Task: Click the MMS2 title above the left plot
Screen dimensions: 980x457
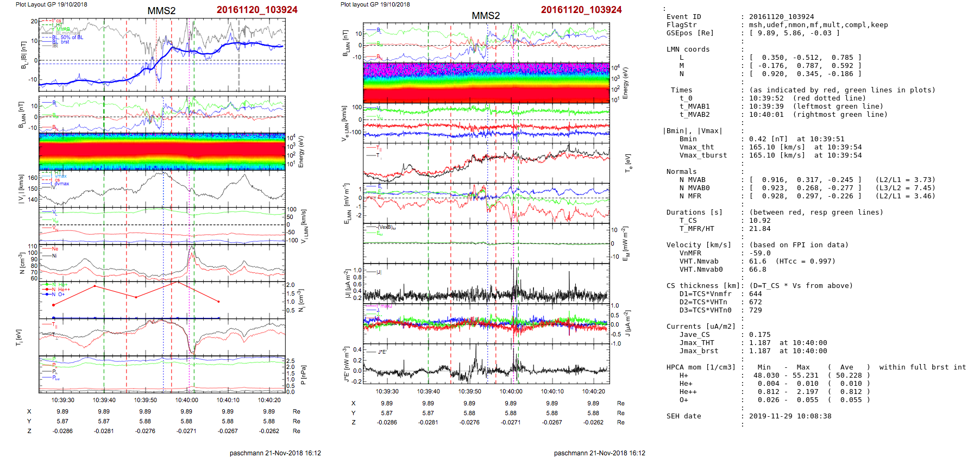Action: [x=161, y=11]
